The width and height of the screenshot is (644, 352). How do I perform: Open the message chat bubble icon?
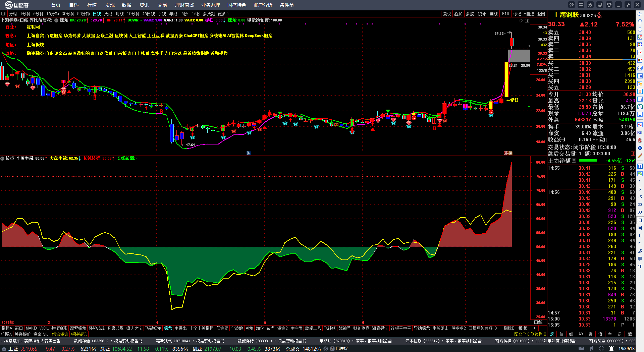pos(572,5)
